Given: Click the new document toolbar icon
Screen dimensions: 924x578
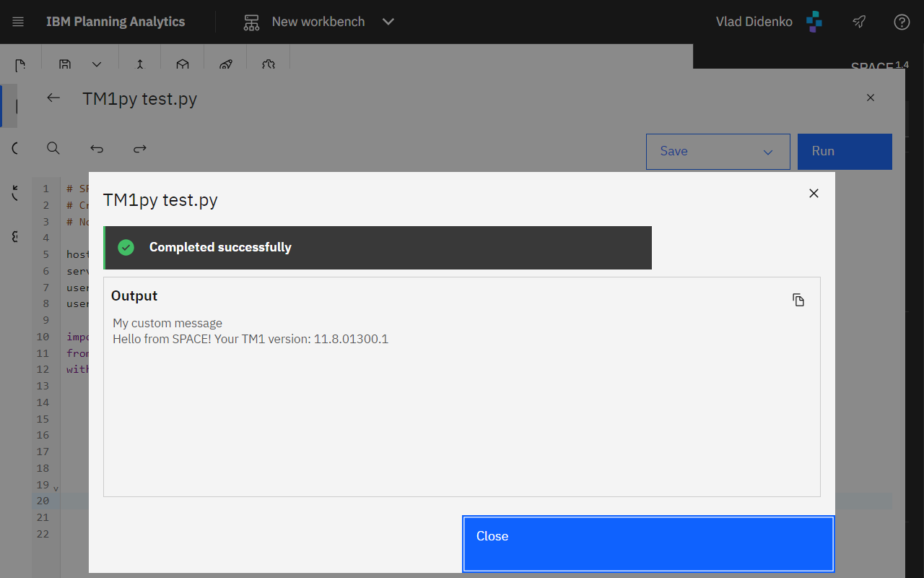Looking at the screenshot, I should point(21,64).
